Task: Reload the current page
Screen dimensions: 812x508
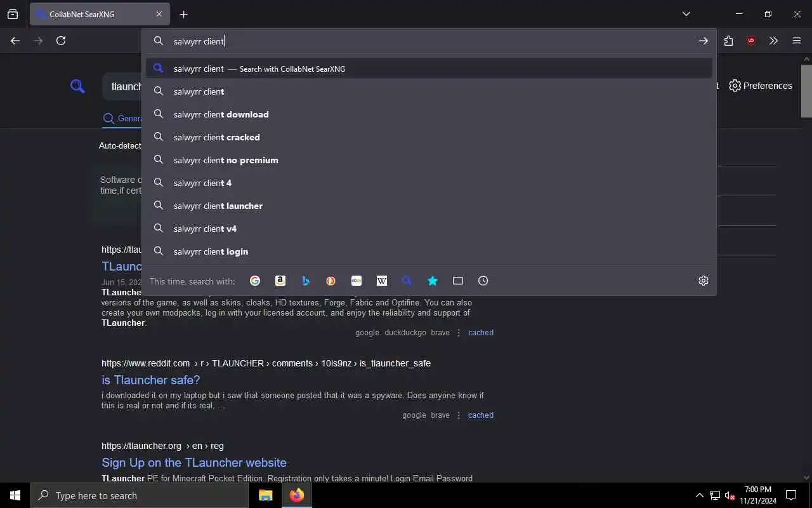Action: coord(61,41)
